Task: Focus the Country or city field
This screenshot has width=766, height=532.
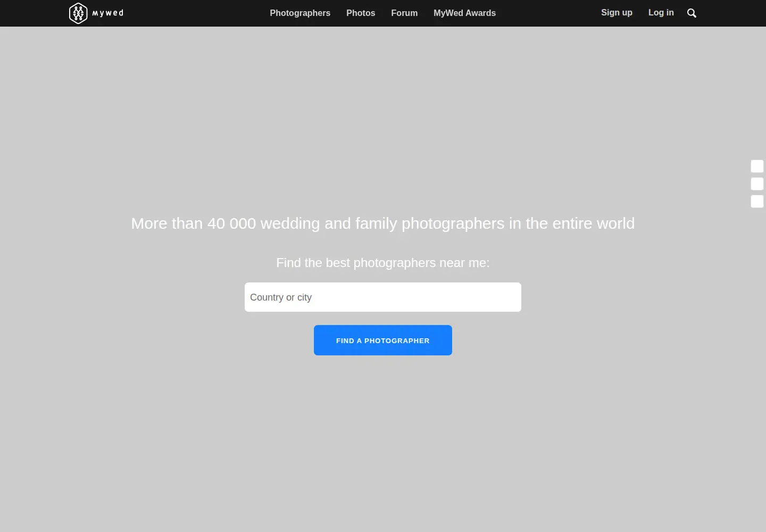Action: click(383, 297)
